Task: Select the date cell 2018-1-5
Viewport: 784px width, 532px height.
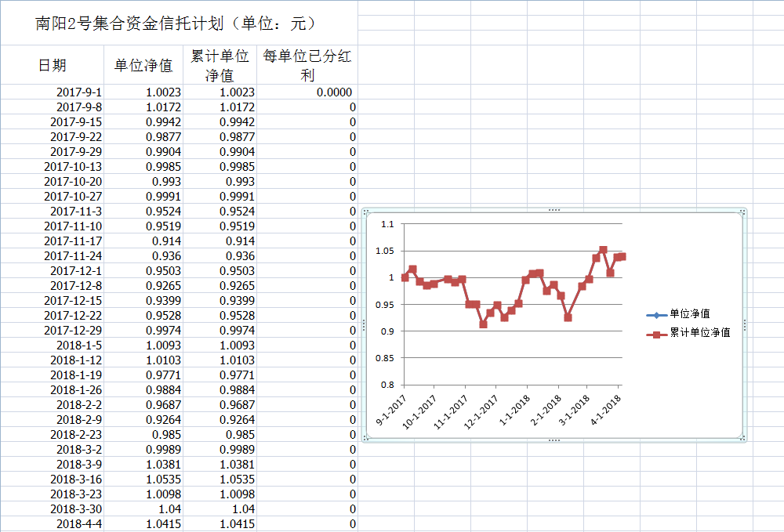Action: coord(79,346)
